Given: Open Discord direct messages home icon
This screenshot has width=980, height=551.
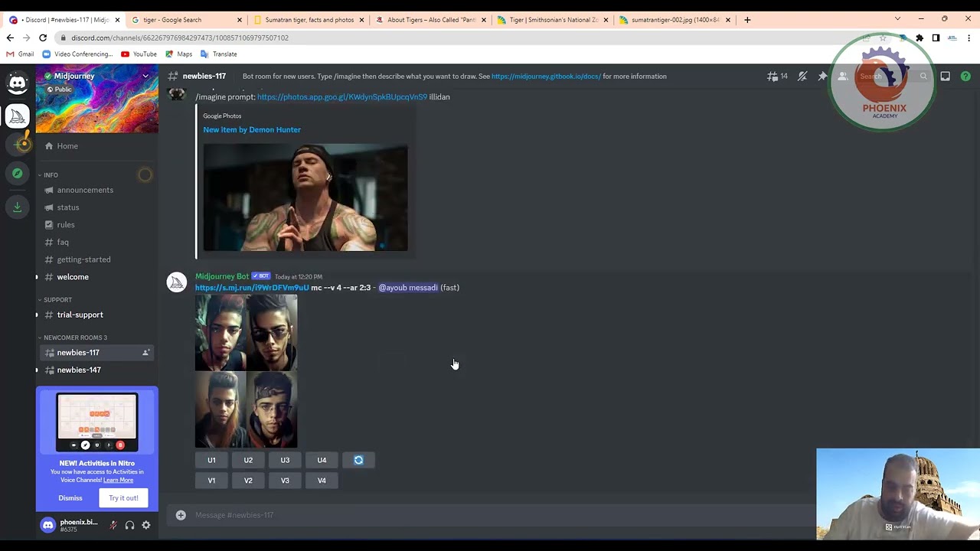Looking at the screenshot, I should [x=18, y=83].
